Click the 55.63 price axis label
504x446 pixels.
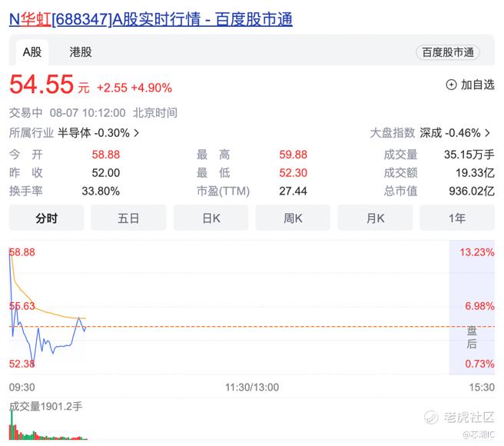tap(22, 306)
